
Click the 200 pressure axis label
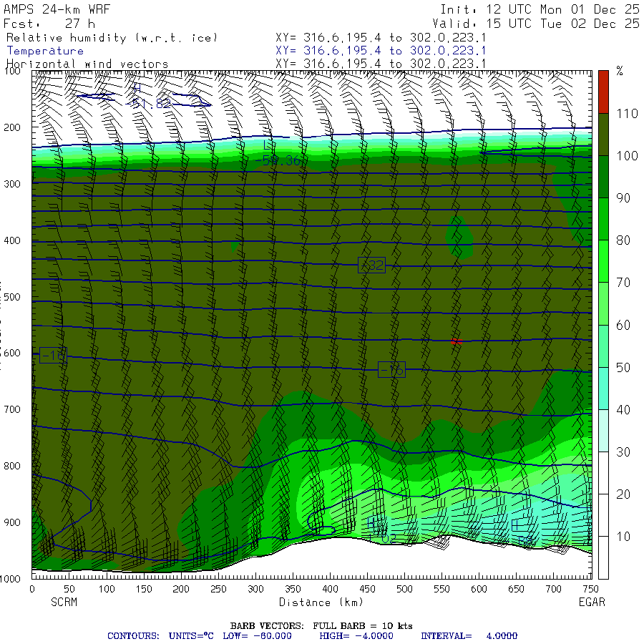tap(12, 127)
